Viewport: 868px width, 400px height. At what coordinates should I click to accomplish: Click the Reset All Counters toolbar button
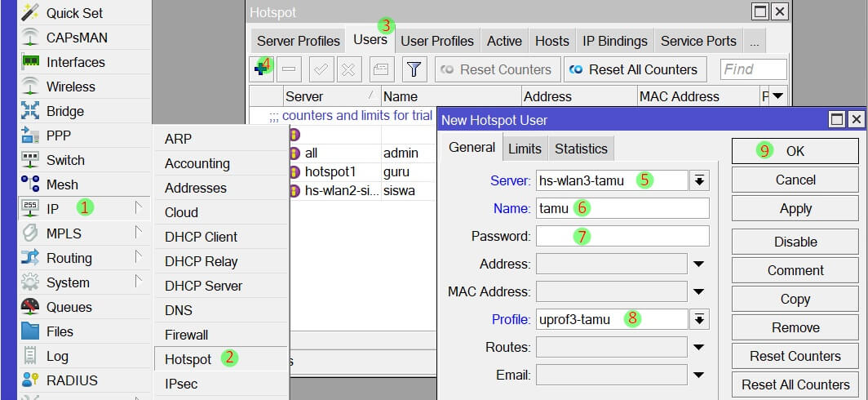[x=634, y=69]
